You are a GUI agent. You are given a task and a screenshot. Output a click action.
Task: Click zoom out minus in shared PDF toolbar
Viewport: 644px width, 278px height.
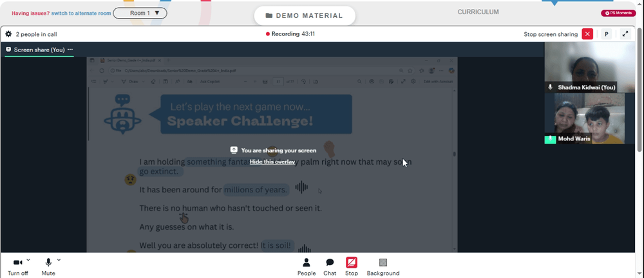[245, 81]
